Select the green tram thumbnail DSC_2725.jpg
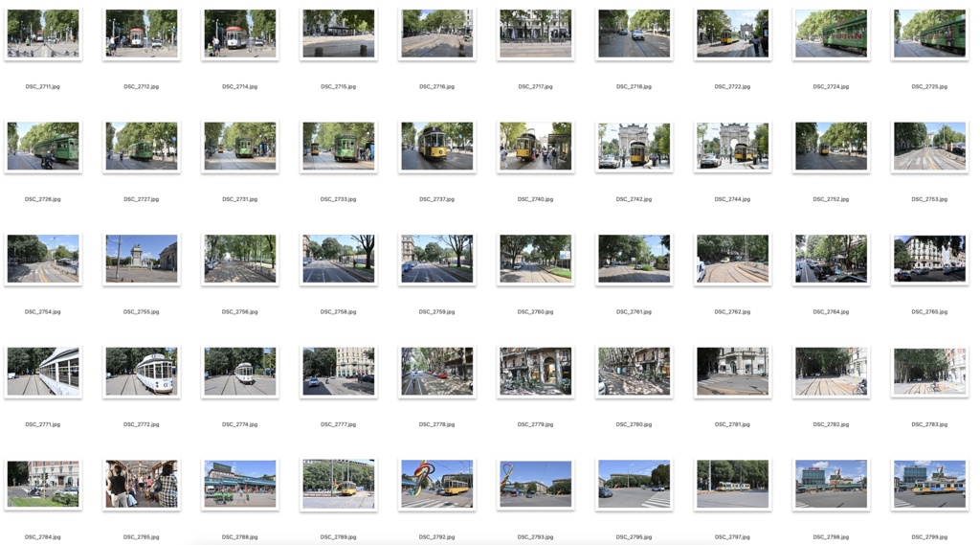 (x=929, y=34)
